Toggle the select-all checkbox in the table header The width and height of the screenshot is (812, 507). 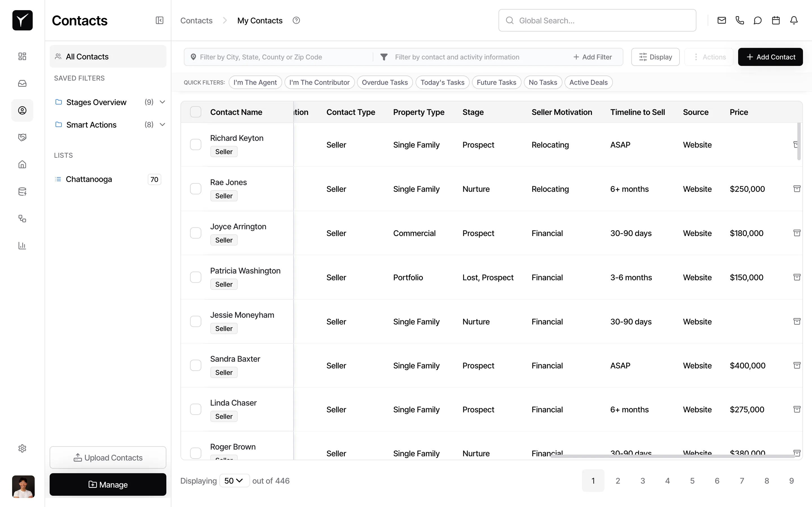[x=196, y=111]
